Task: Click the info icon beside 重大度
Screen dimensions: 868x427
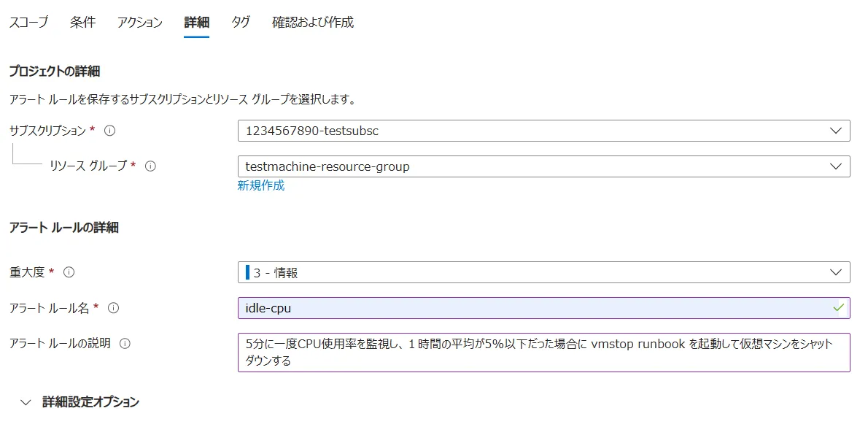Action: coord(69,272)
